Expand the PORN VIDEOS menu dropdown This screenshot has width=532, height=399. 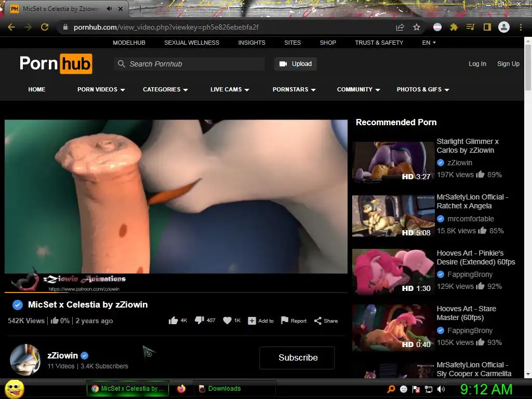[101, 89]
